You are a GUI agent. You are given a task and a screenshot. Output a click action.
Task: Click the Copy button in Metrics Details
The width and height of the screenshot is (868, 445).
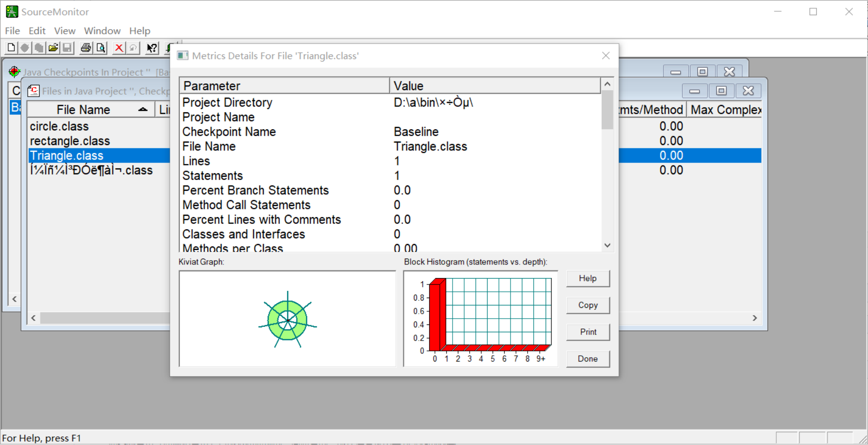[588, 305]
